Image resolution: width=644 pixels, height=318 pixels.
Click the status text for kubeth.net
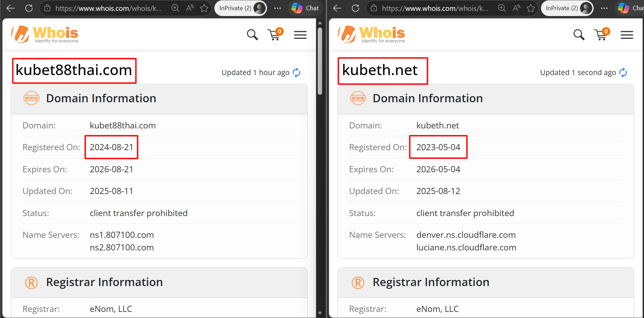coord(465,213)
